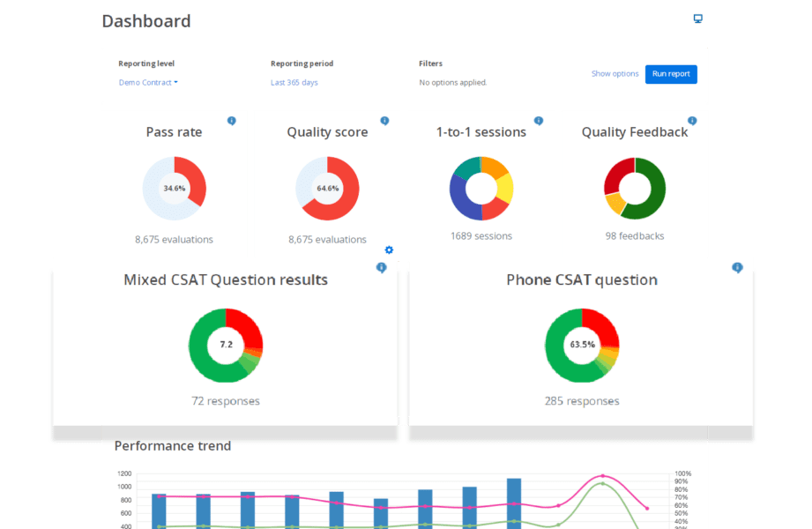Click the Quality score info icon
The width and height of the screenshot is (812, 529).
tap(384, 121)
